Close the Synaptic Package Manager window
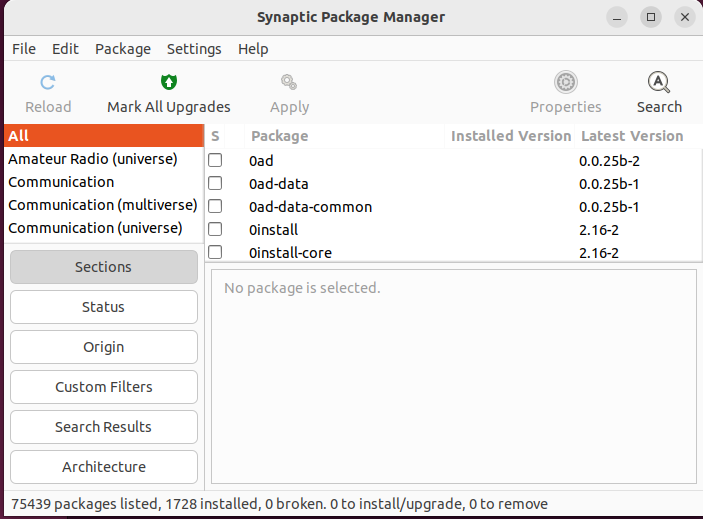703x519 pixels. tap(685, 17)
